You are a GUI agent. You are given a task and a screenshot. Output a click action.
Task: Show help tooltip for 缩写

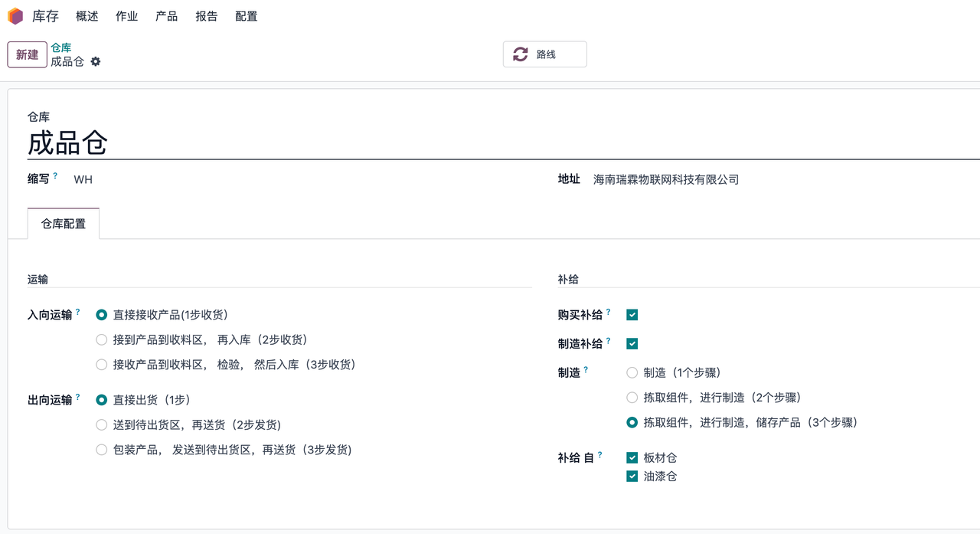click(55, 176)
